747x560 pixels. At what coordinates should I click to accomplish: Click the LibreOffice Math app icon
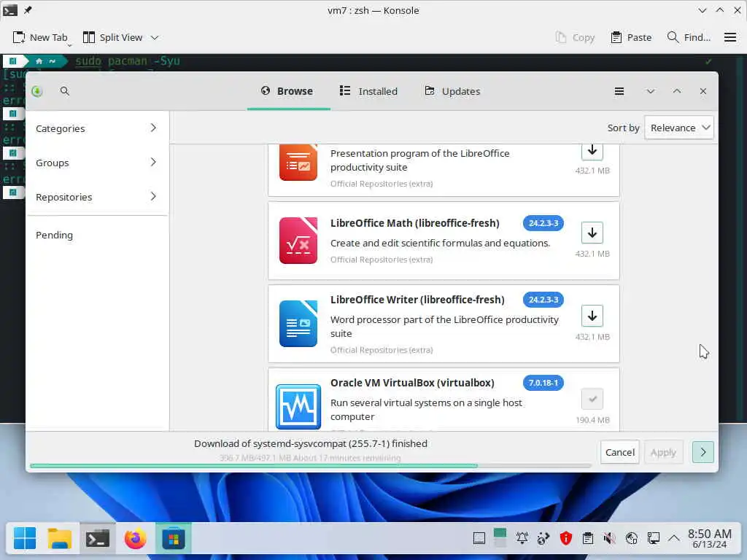(x=298, y=241)
